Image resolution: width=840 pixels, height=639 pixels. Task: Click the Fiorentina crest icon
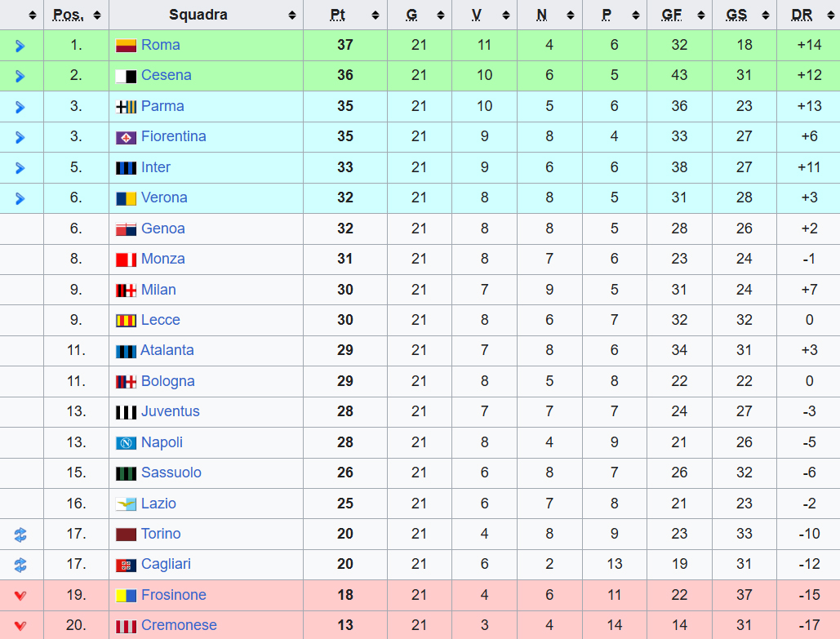[126, 137]
